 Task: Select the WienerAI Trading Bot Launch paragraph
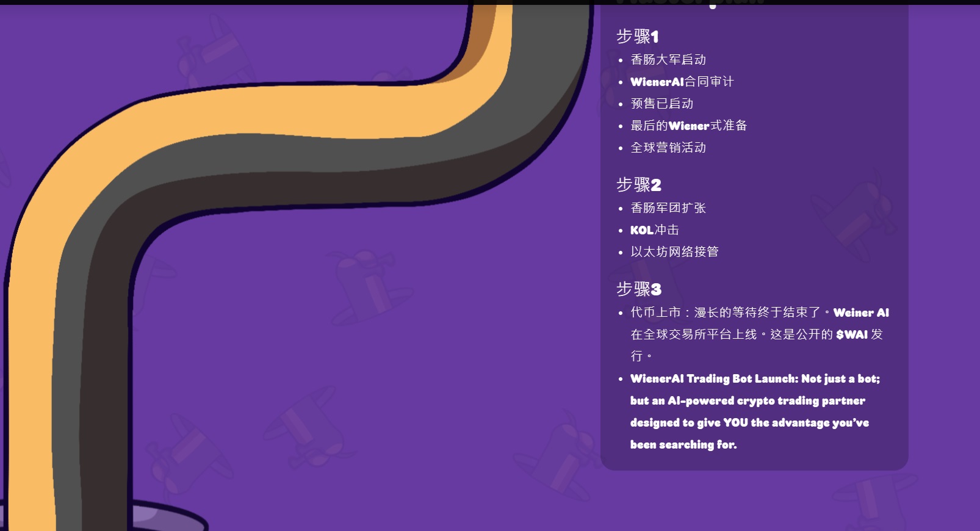pyautogui.click(x=755, y=412)
